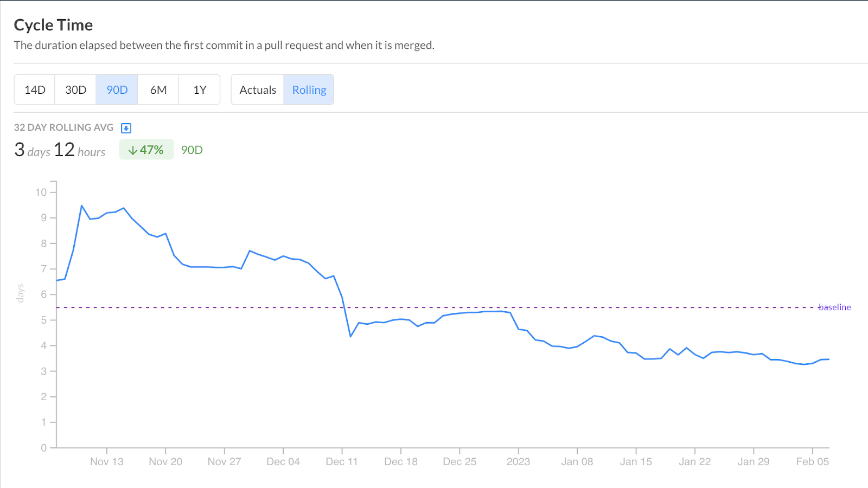Click the green 47% decrease badge

(146, 150)
